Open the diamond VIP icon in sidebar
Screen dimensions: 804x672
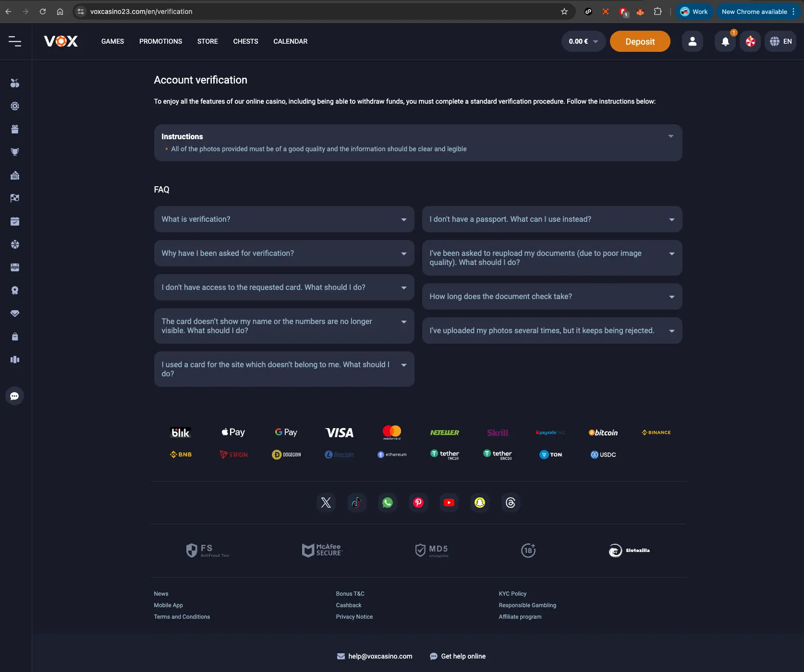15,313
